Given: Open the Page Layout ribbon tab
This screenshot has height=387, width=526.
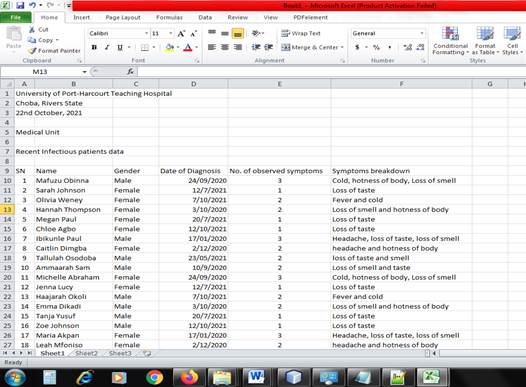Looking at the screenshot, I should 123,17.
